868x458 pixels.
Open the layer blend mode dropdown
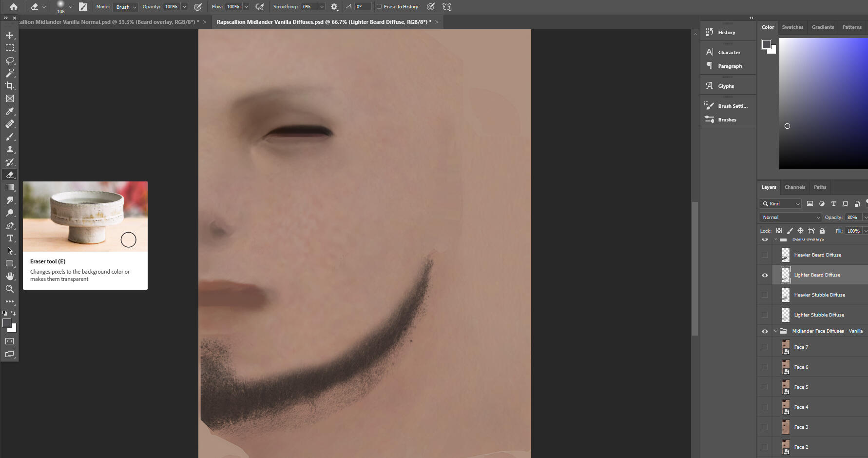[790, 217]
